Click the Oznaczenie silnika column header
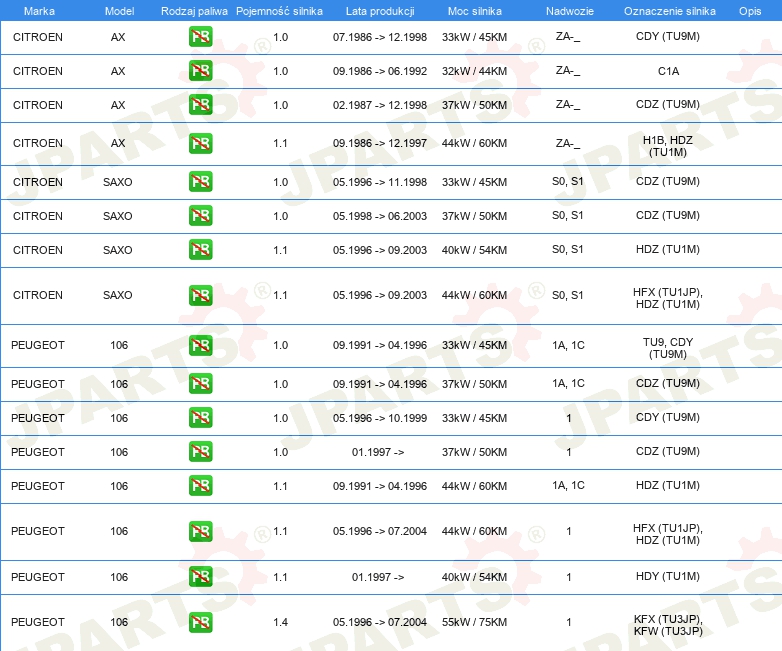The image size is (782, 651). tap(670, 11)
